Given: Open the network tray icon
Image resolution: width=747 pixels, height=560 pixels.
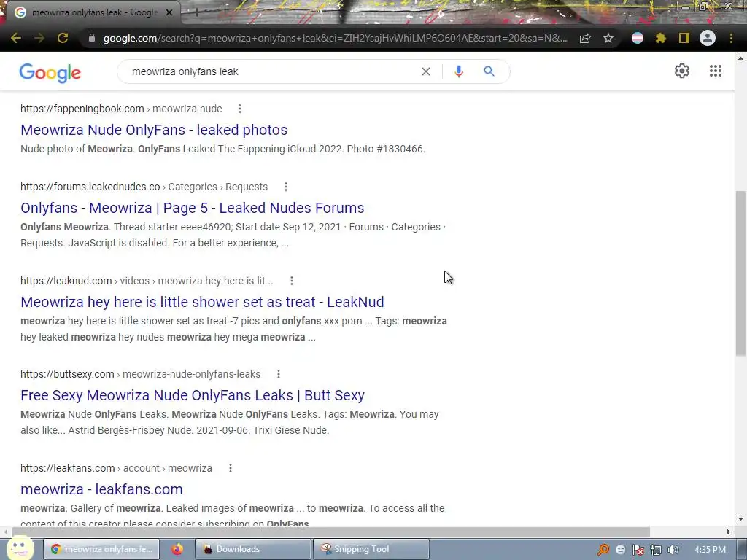Looking at the screenshot, I should tap(656, 550).
